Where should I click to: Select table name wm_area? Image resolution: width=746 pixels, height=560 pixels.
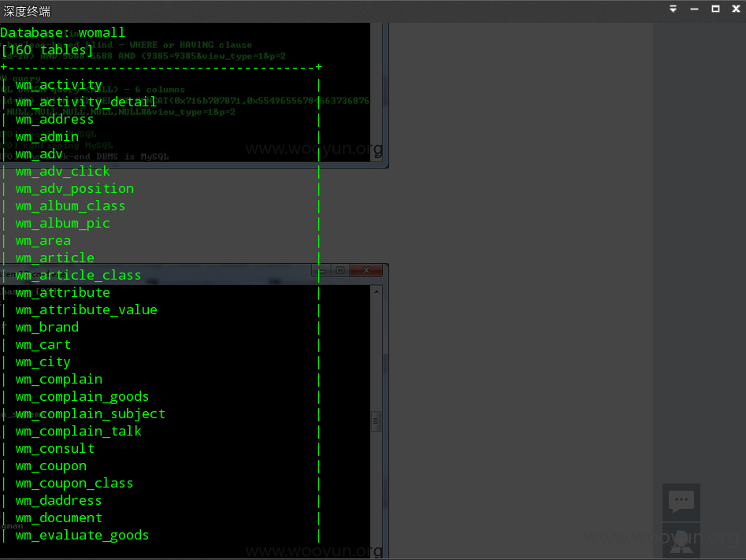tap(43, 241)
